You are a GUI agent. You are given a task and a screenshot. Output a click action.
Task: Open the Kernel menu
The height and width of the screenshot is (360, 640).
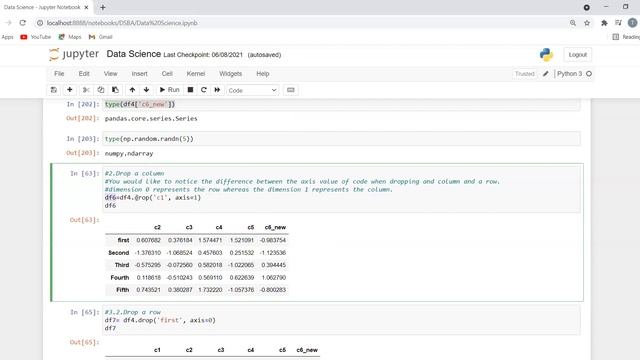(196, 74)
